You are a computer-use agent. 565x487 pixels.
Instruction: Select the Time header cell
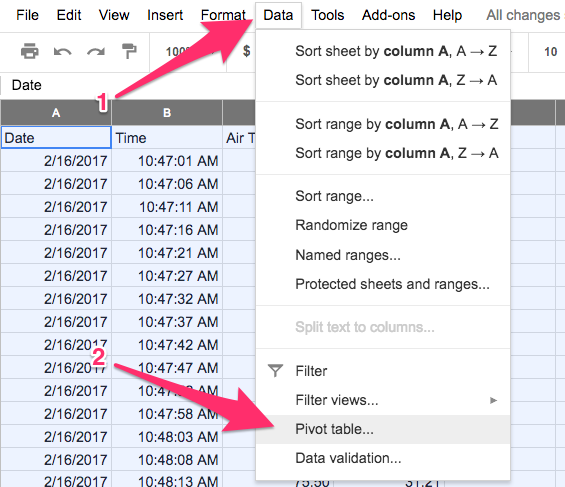pos(167,138)
